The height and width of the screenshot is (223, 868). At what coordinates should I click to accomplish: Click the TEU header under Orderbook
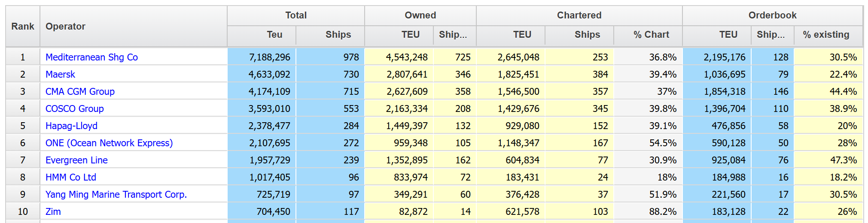728,35
